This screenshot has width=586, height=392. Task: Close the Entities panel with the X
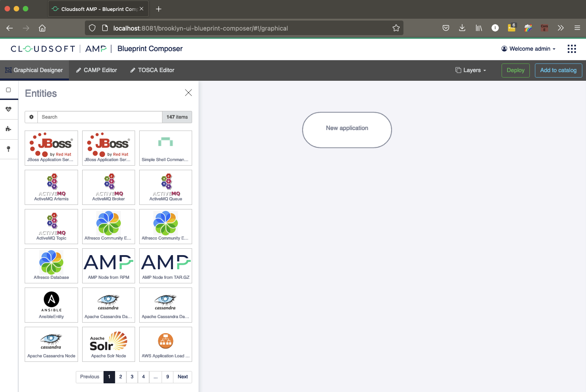pyautogui.click(x=188, y=93)
